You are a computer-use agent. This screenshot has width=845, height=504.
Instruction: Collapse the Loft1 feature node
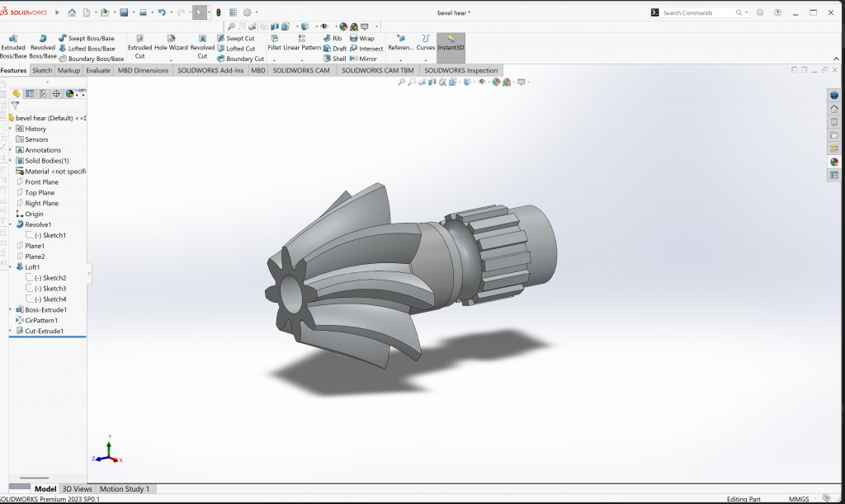coord(11,267)
